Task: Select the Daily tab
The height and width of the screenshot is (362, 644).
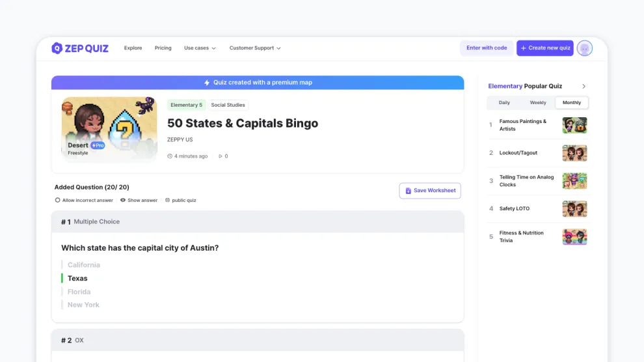Action: pos(504,103)
